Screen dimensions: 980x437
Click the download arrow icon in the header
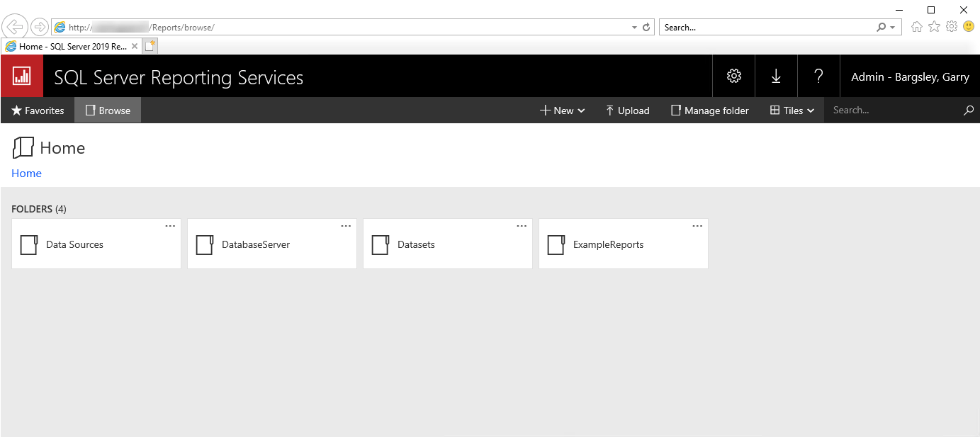click(x=776, y=76)
